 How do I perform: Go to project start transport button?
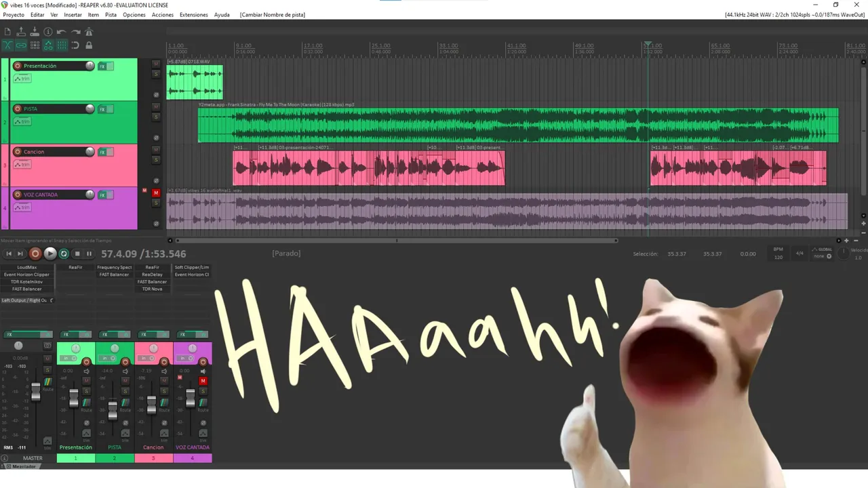[x=9, y=253]
